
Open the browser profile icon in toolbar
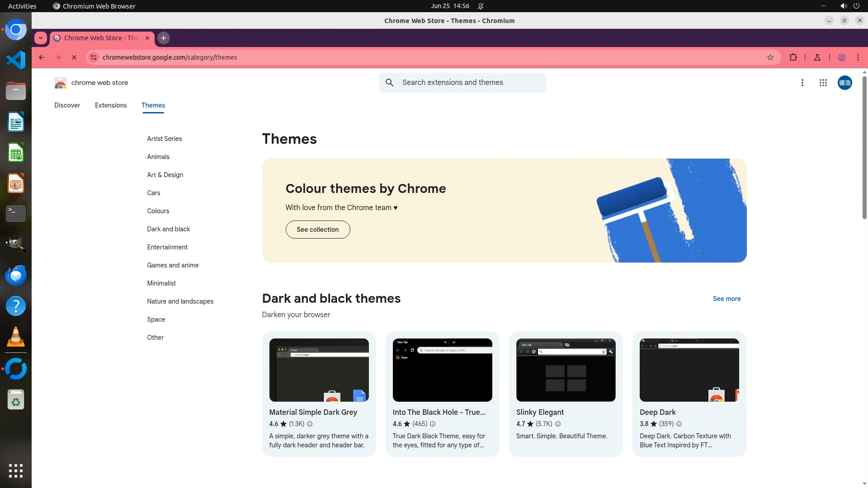tap(842, 57)
